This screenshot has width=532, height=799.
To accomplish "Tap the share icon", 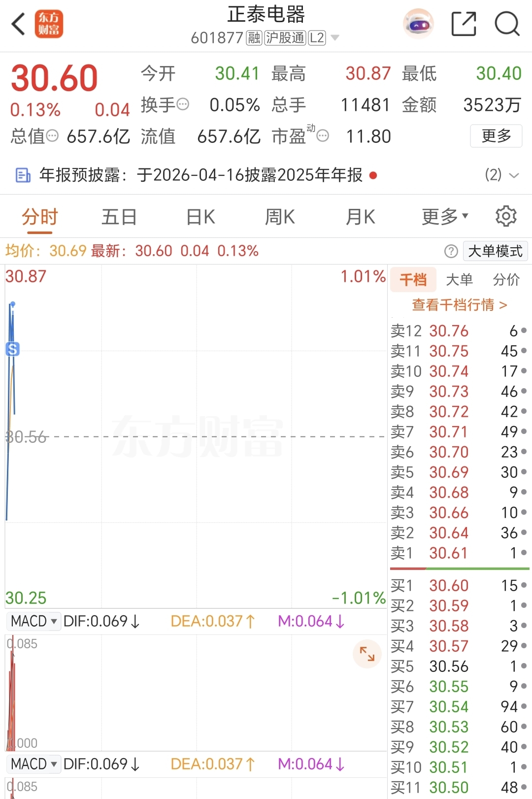I will pos(464,24).
